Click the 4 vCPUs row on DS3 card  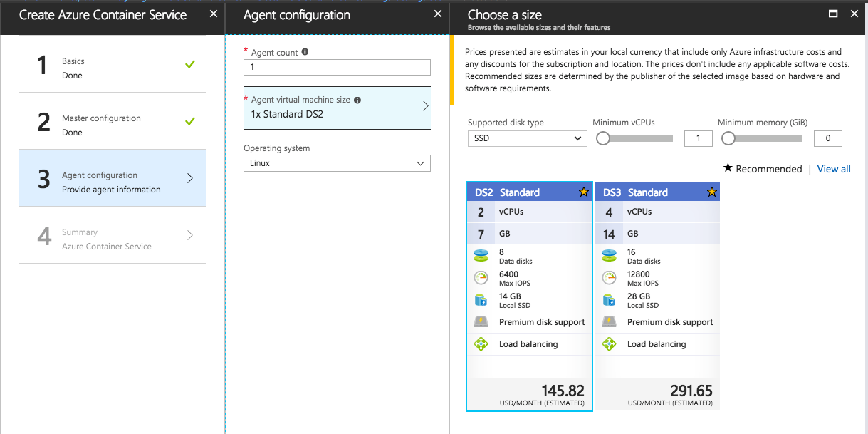pos(657,212)
